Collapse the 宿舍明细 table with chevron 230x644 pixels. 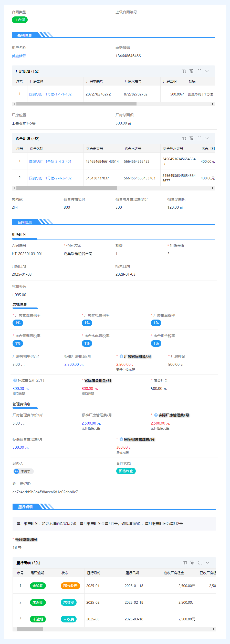coord(207,138)
